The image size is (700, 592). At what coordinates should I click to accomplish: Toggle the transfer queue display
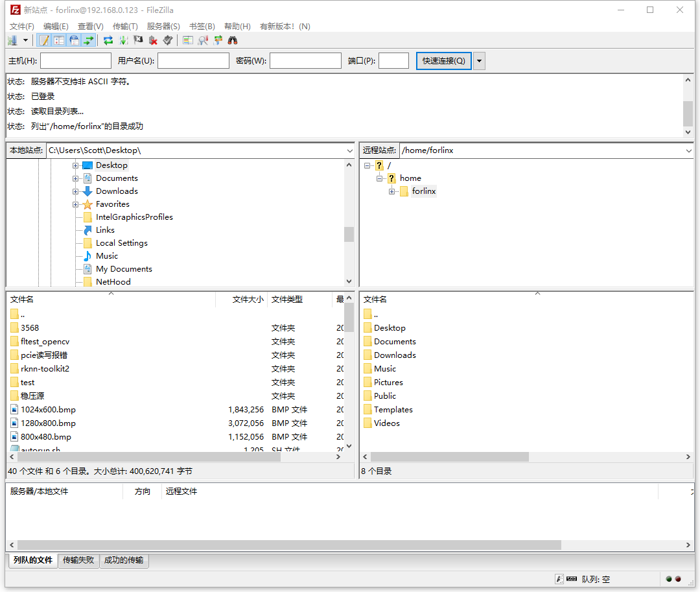[89, 40]
